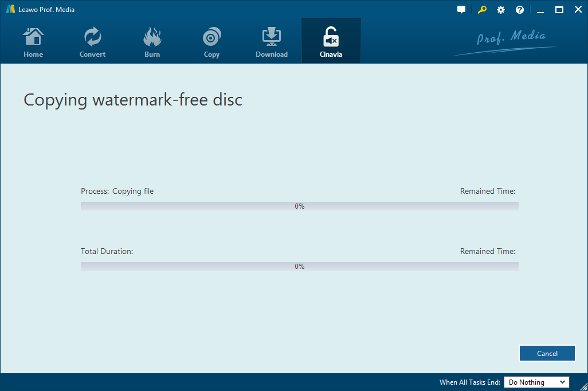Click the Leawo Prof. Media logo icon

click(x=10, y=9)
